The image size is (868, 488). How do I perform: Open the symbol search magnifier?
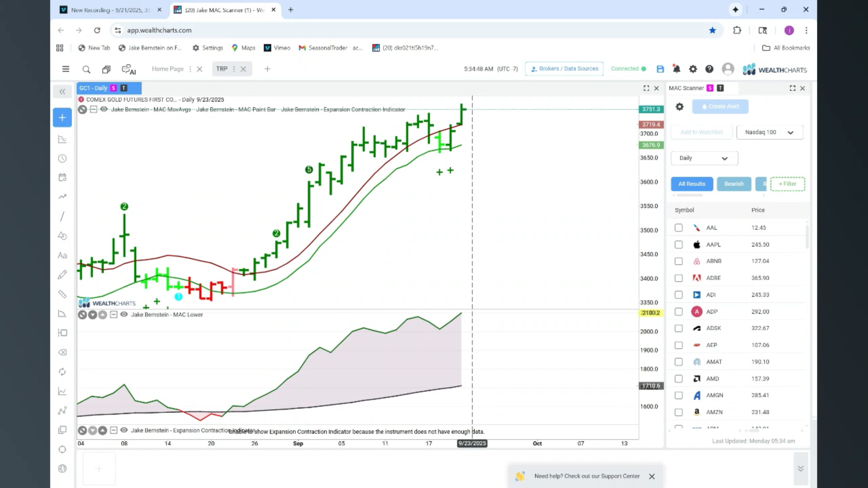[86, 69]
